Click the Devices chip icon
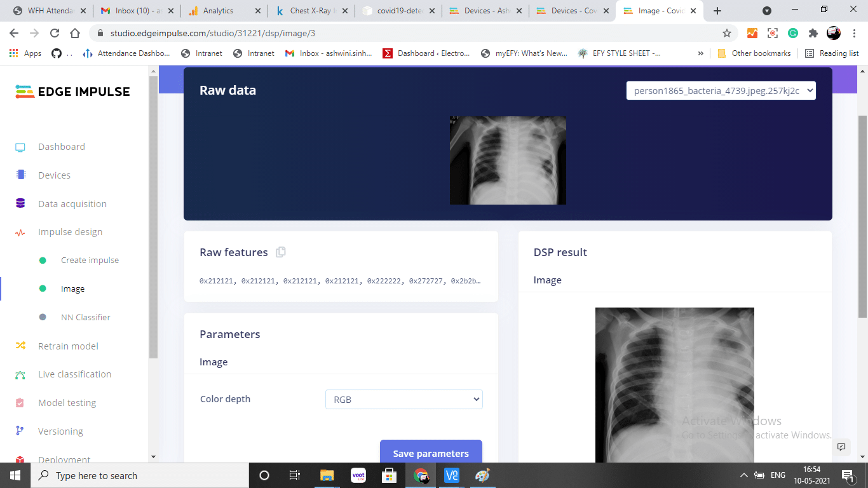The height and width of the screenshot is (488, 868). pyautogui.click(x=20, y=175)
